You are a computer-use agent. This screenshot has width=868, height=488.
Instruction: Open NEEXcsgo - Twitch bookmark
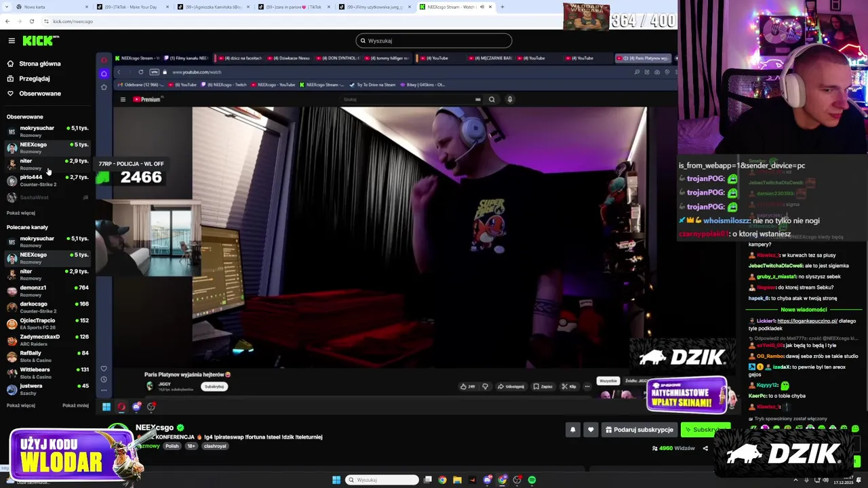point(225,85)
